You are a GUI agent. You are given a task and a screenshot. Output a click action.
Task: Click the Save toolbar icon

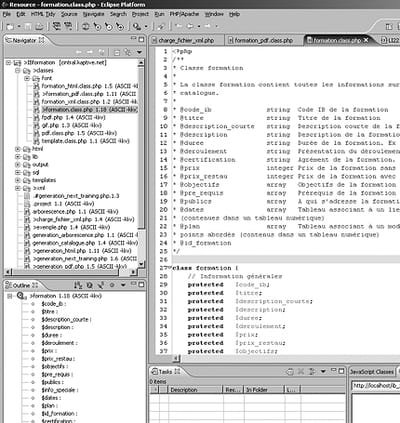click(x=28, y=26)
